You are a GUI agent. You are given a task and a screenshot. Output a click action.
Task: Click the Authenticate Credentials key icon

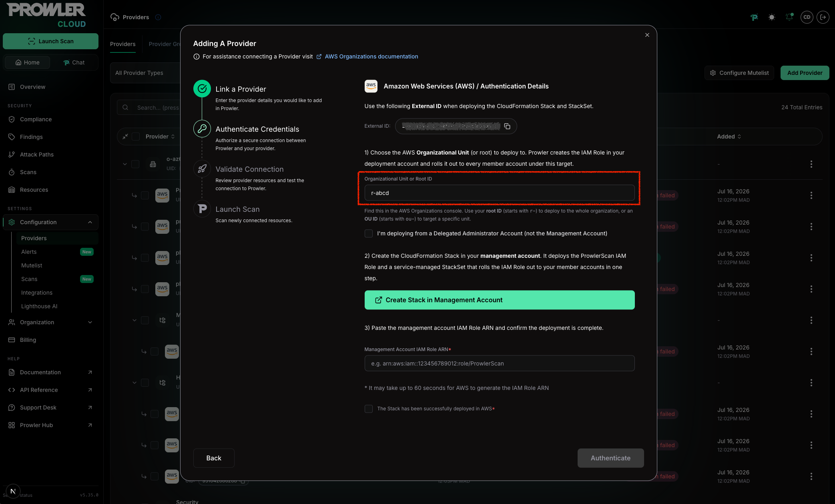[202, 129]
